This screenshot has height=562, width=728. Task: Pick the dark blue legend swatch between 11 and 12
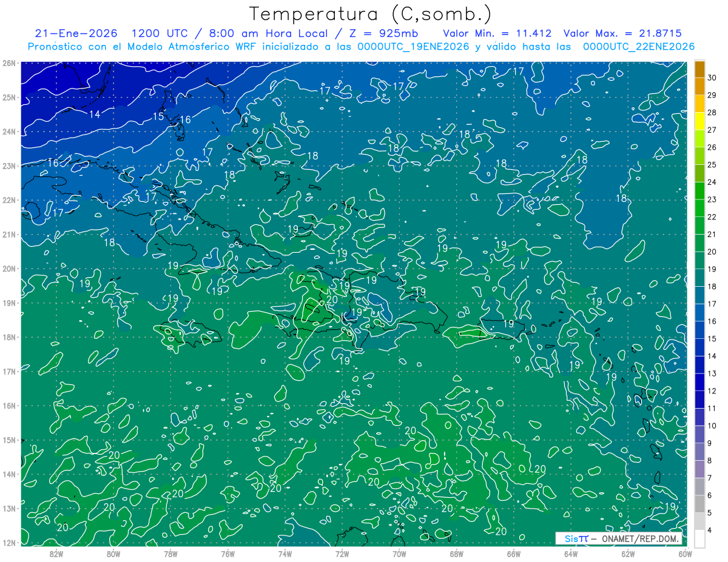point(699,400)
